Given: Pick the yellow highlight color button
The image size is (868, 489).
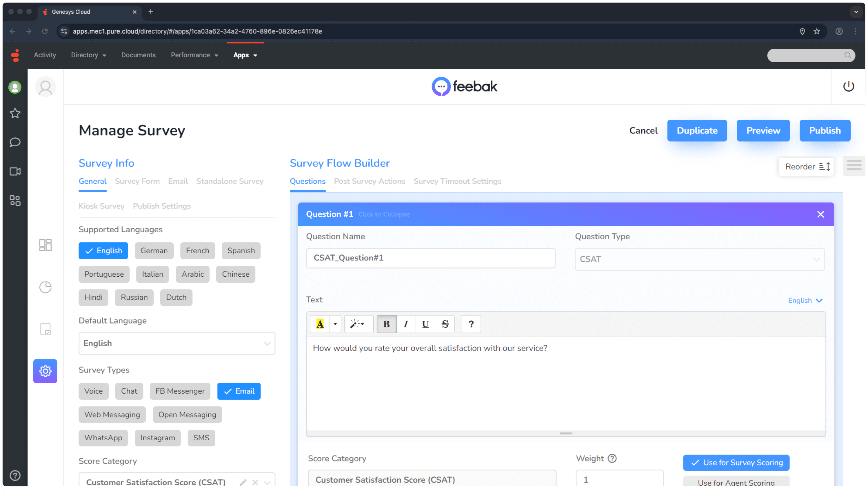Looking at the screenshot, I should [x=320, y=324].
